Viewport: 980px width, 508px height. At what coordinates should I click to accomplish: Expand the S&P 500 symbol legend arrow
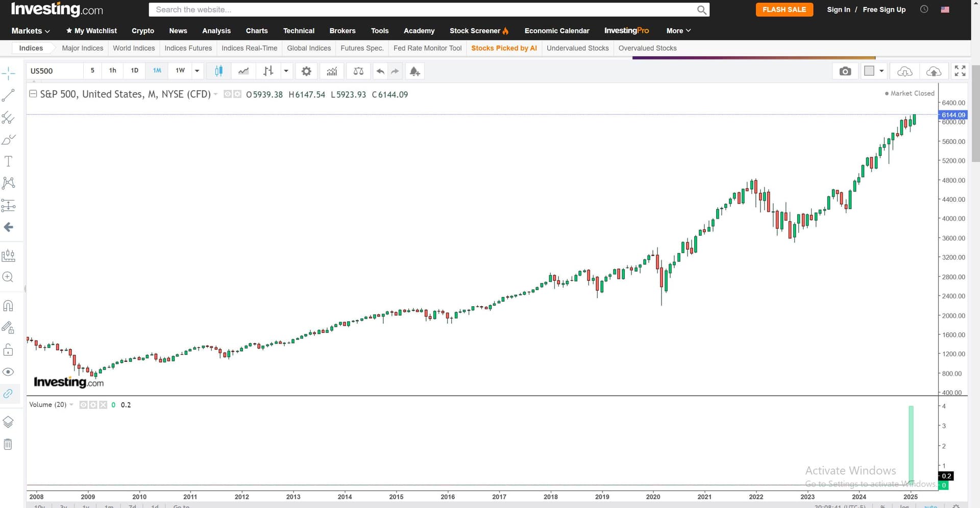(216, 94)
